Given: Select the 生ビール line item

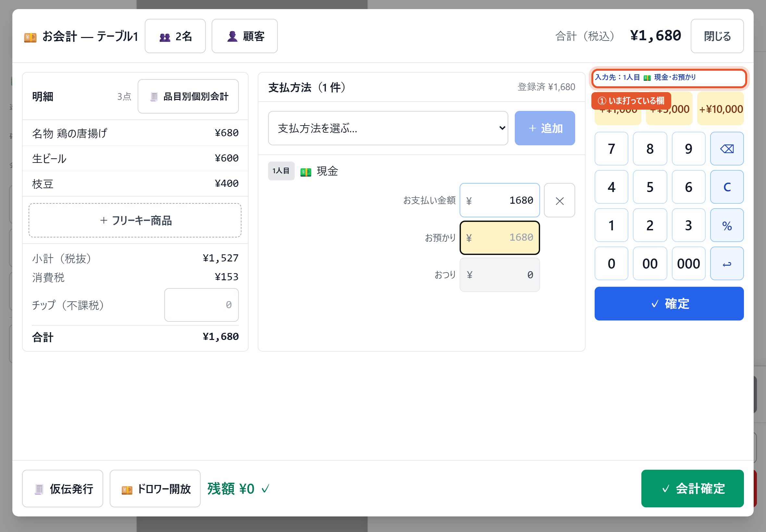Looking at the screenshot, I should point(135,158).
